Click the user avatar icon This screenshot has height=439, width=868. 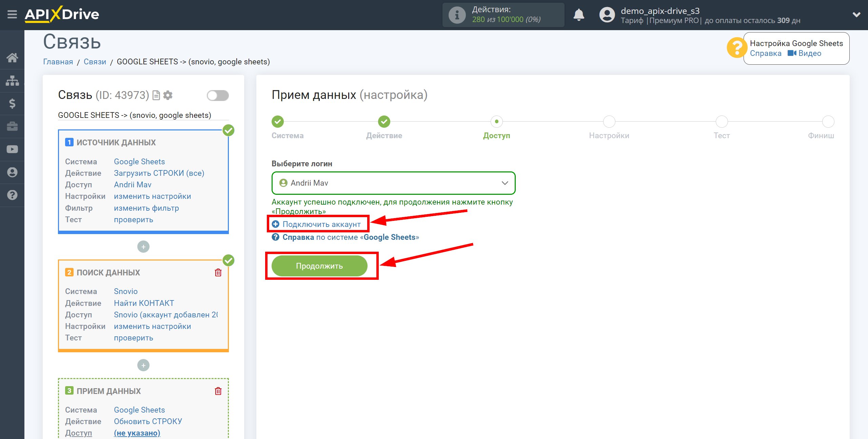607,15
